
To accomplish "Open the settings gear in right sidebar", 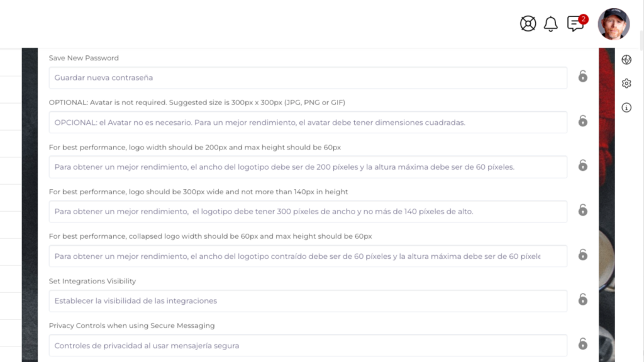I will pyautogui.click(x=626, y=84).
